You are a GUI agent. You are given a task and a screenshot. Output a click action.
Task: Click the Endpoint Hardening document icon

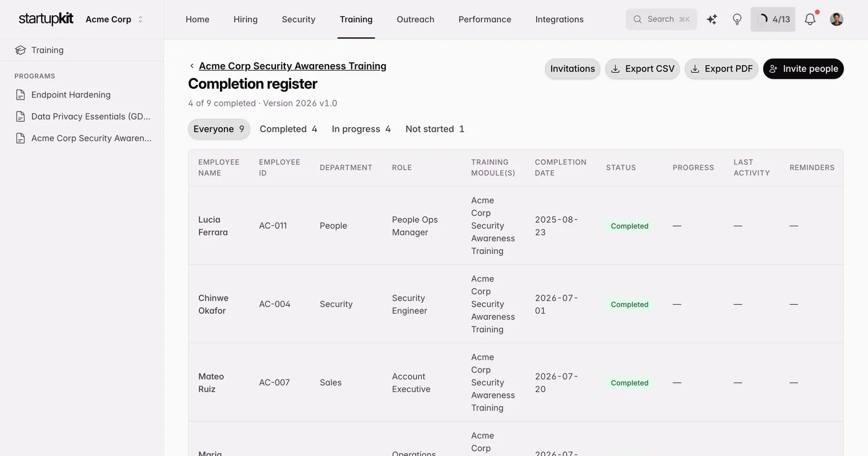point(20,95)
